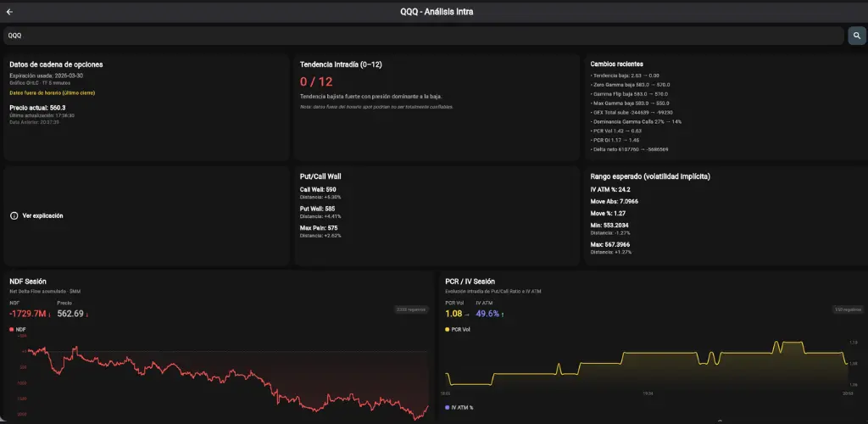Open the Ver explicación link
This screenshot has height=424, width=868.
pyautogui.click(x=42, y=216)
